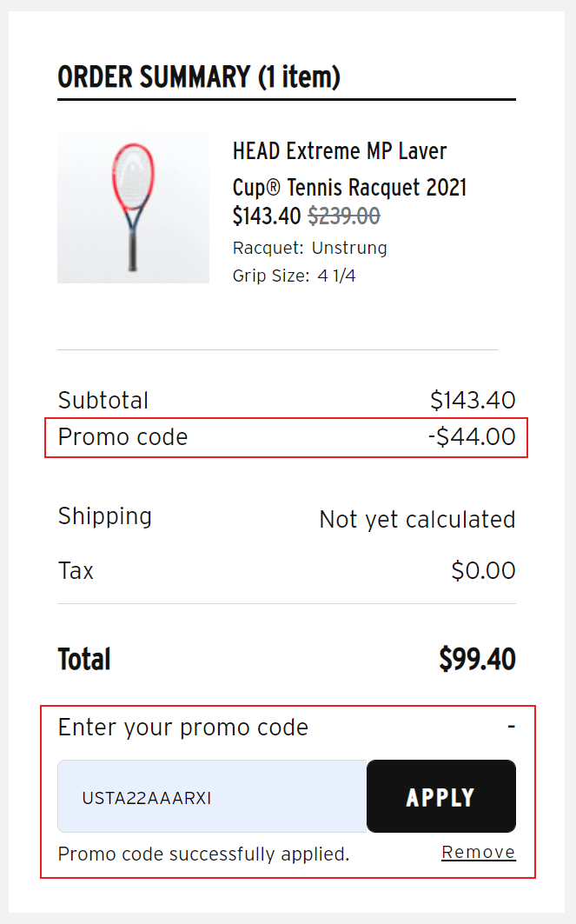Click the Racquet: Unstrung option text
This screenshot has height=924, width=576.
(309, 249)
